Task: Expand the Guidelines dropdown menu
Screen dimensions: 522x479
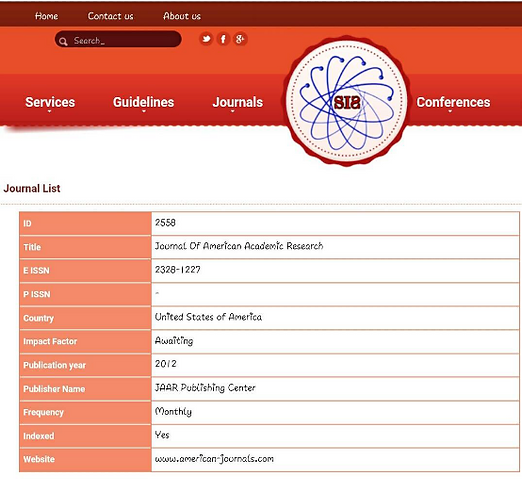Action: (143, 103)
